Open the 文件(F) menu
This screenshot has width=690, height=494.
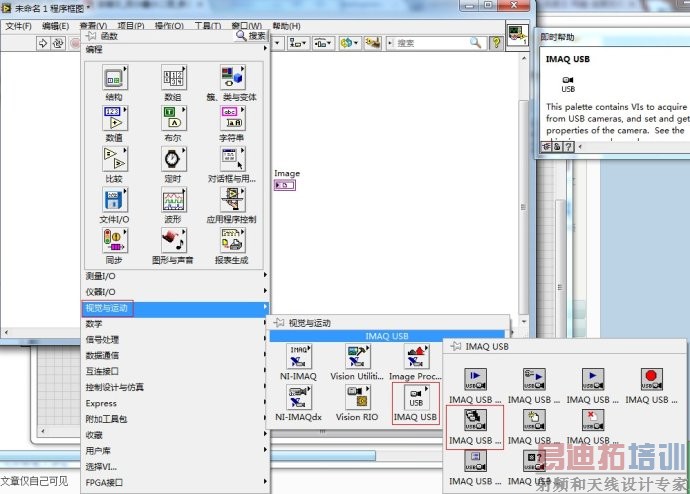18,26
